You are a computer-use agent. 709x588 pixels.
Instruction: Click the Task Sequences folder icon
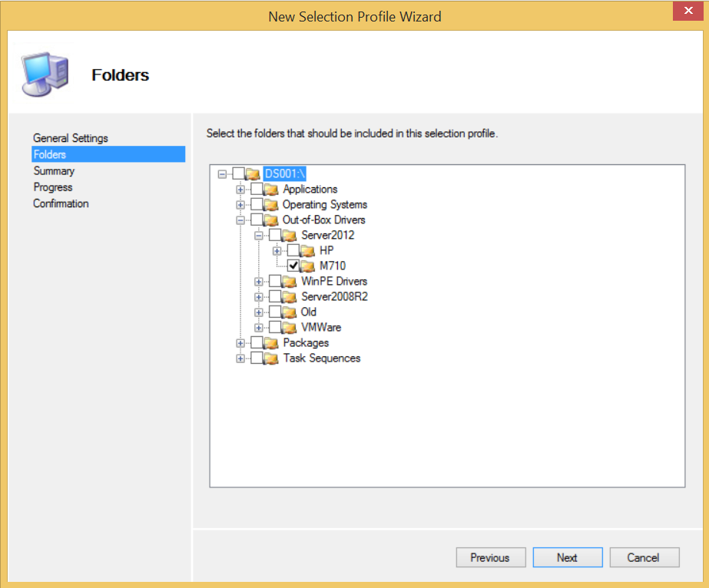point(271,358)
